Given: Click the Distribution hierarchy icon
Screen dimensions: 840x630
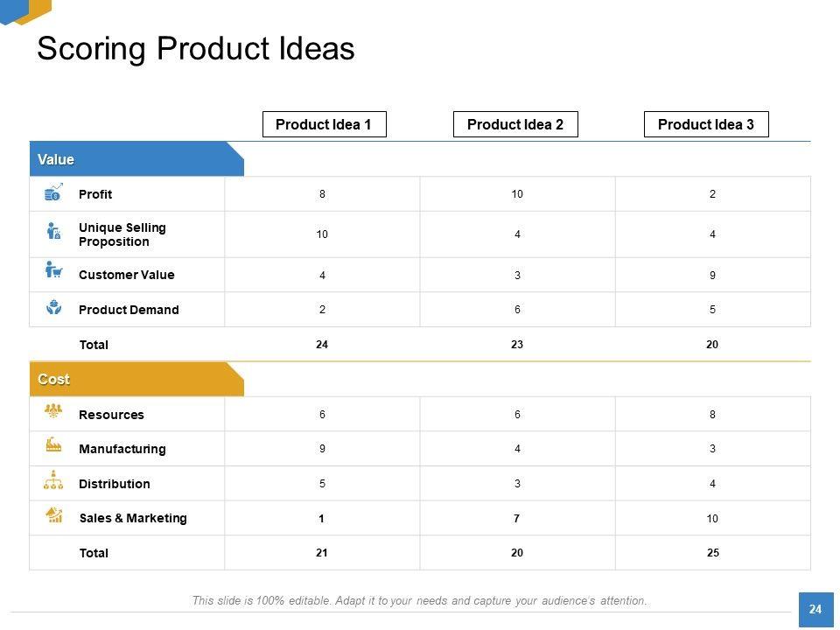Looking at the screenshot, I should click(53, 480).
